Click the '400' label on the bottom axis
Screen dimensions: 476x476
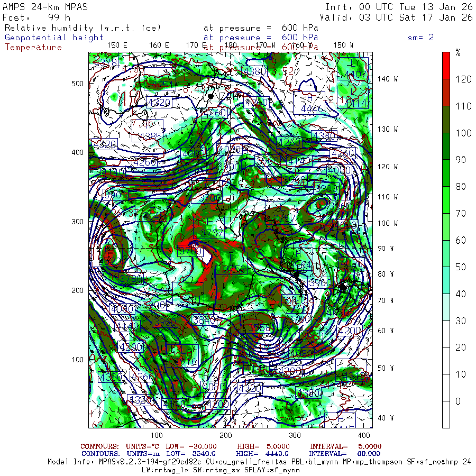(364, 435)
